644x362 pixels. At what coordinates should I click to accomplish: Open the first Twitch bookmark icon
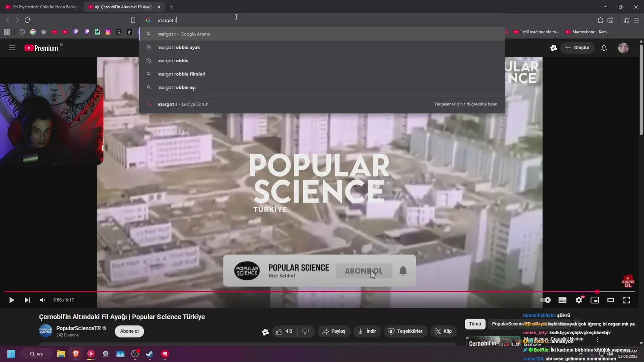click(76, 32)
